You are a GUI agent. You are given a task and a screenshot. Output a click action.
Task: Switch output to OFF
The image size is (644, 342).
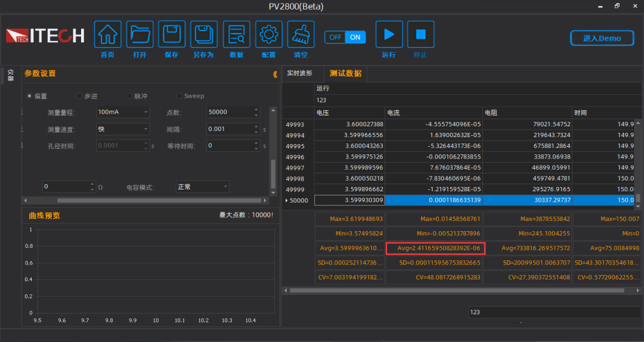coord(335,38)
